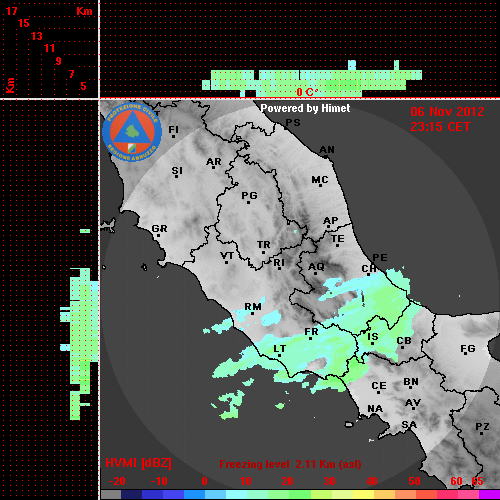This screenshot has height=500, width=500.
Task: Click the 60 value on dBZ legend
Action: pyautogui.click(x=456, y=481)
